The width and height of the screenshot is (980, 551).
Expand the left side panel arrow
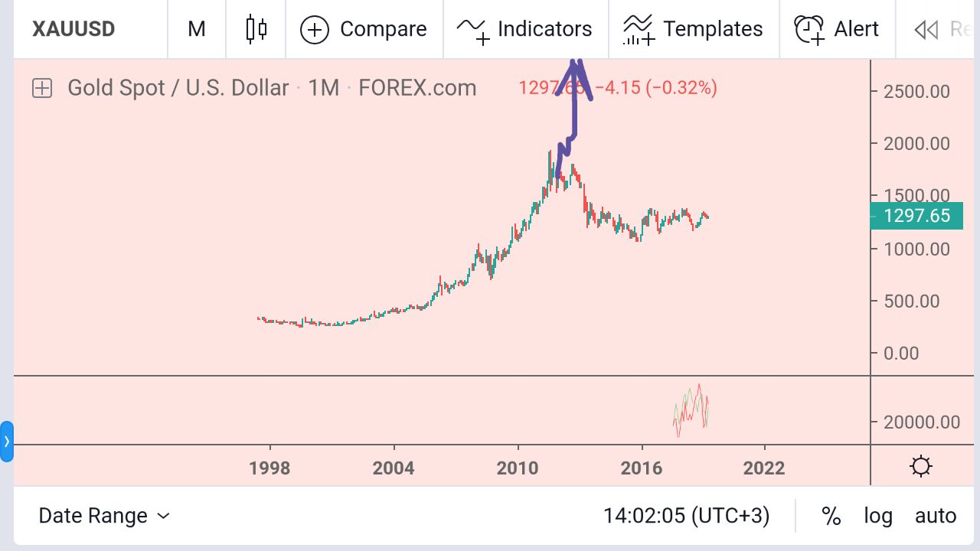[7, 442]
